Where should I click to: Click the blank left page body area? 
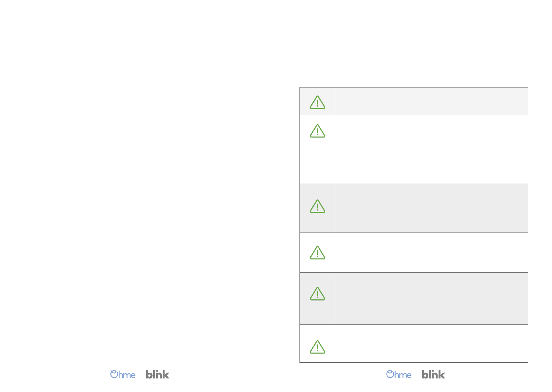coord(138,197)
